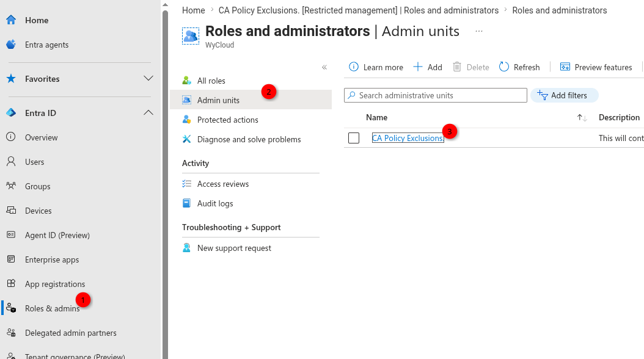This screenshot has width=644, height=359.
Task: Open Entra agents icon
Action: (x=11, y=45)
